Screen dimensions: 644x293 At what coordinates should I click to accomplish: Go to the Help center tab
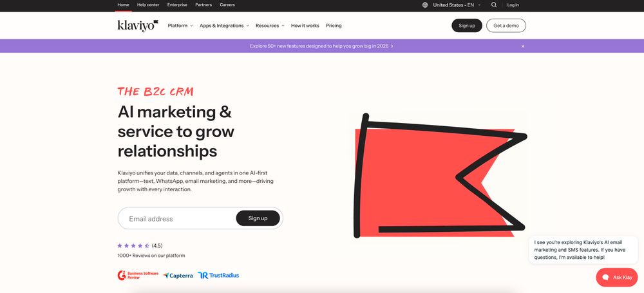[148, 5]
